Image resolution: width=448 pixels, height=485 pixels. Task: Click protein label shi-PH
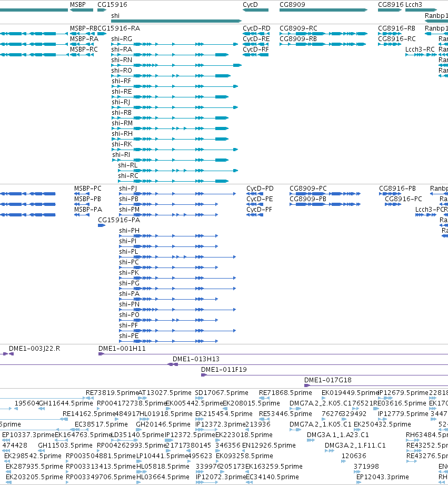pos(129,231)
